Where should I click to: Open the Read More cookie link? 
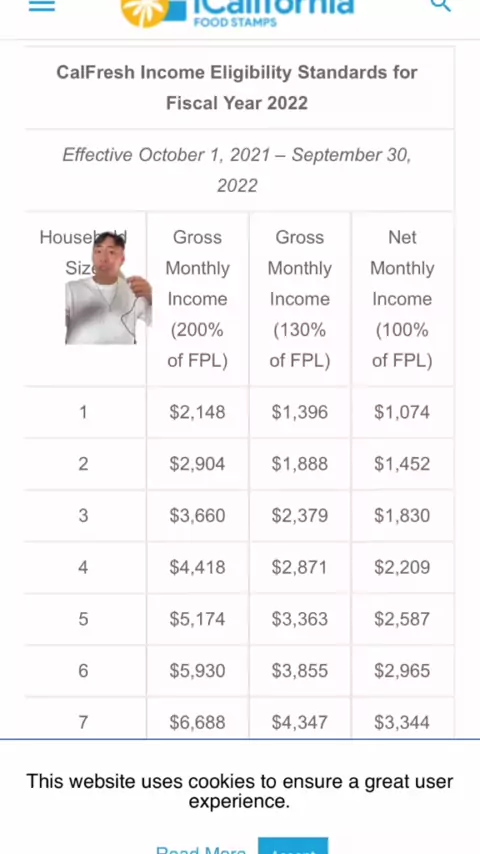point(200,850)
